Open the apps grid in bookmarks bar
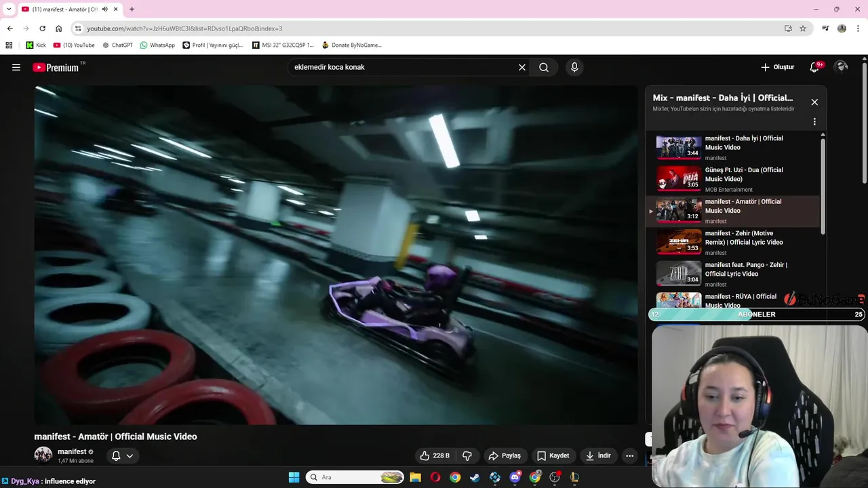The image size is (868, 488). coord(9,45)
